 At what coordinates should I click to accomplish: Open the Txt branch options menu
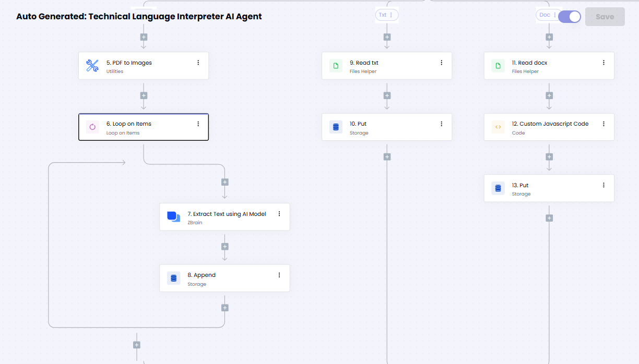pyautogui.click(x=391, y=15)
